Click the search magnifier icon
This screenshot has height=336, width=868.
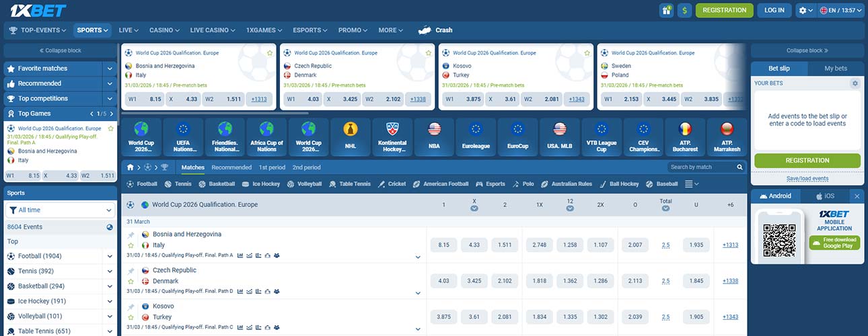(740, 167)
